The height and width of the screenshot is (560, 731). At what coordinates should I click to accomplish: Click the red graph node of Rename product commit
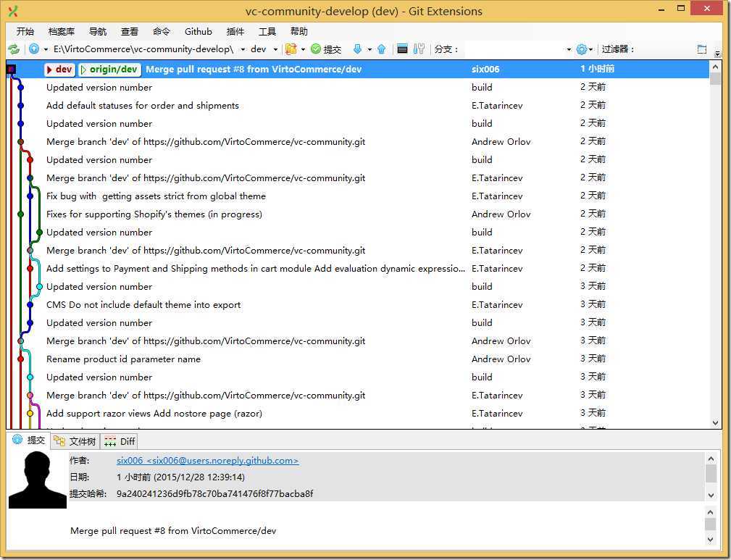[20, 359]
